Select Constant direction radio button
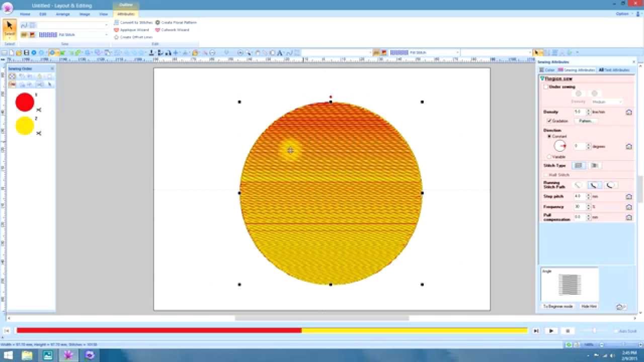This screenshot has width=644, height=362. 549,136
